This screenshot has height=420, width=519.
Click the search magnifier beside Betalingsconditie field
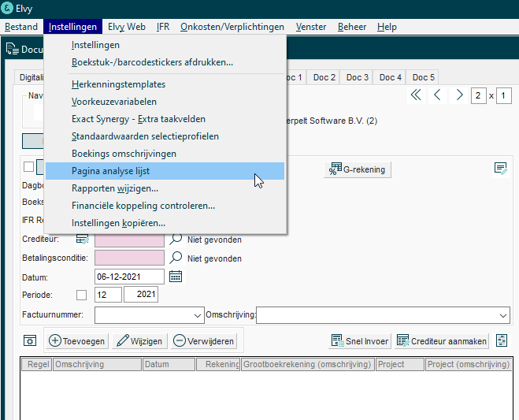pyautogui.click(x=176, y=258)
